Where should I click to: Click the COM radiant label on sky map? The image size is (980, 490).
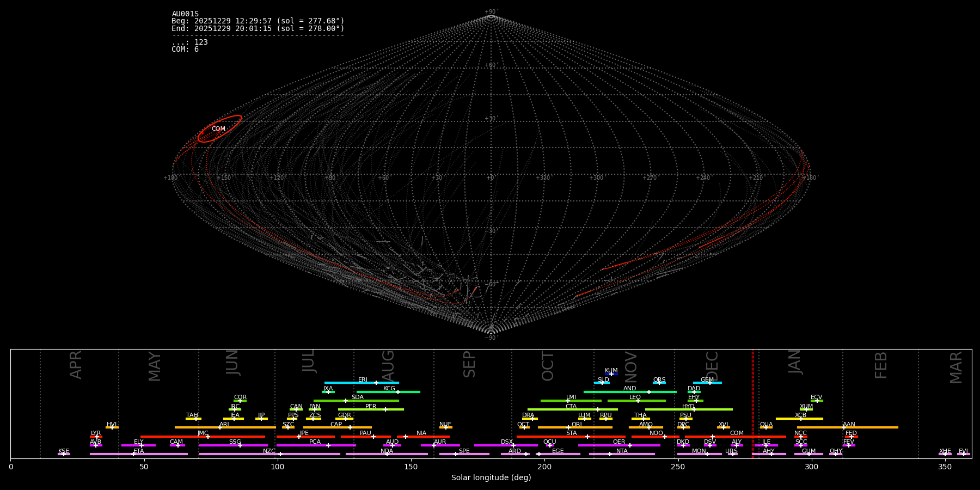point(218,129)
